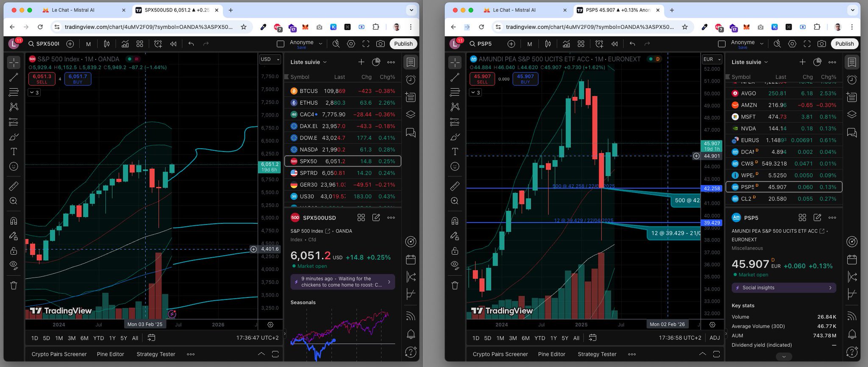Open EUR currency dropdown in PSP5 window
The image size is (868, 367).
(x=711, y=59)
